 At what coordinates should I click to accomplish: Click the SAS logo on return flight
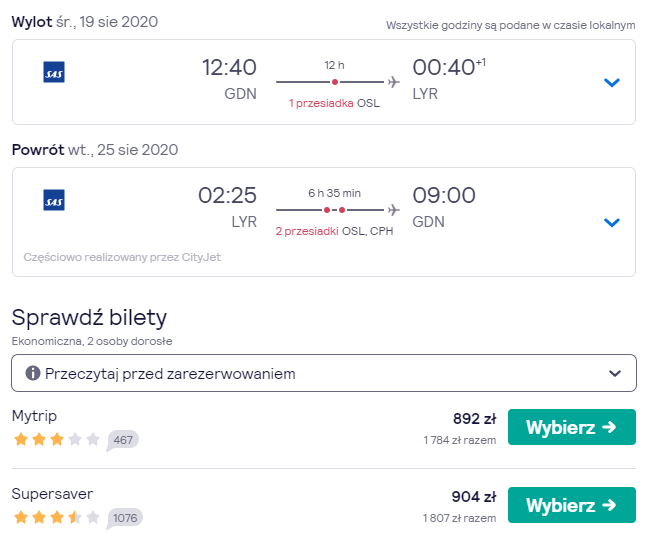click(54, 200)
